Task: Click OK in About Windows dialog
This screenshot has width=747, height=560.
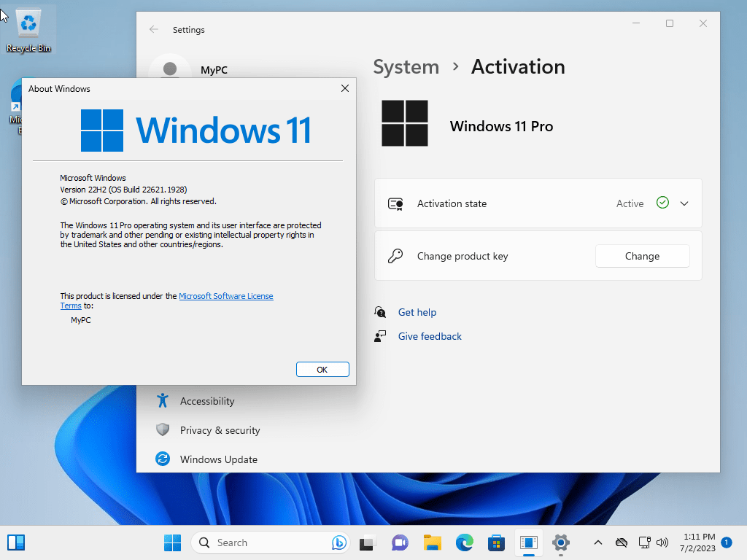Action: pos(322,370)
